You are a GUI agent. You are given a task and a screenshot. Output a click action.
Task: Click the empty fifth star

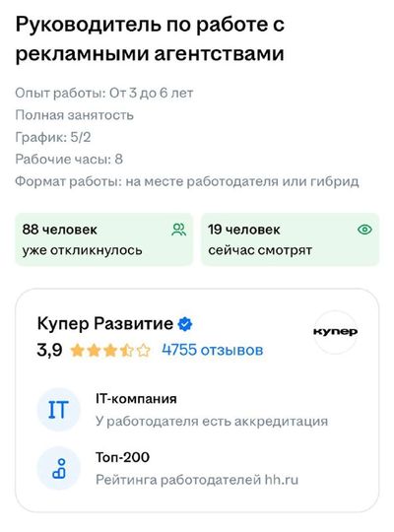point(143,350)
